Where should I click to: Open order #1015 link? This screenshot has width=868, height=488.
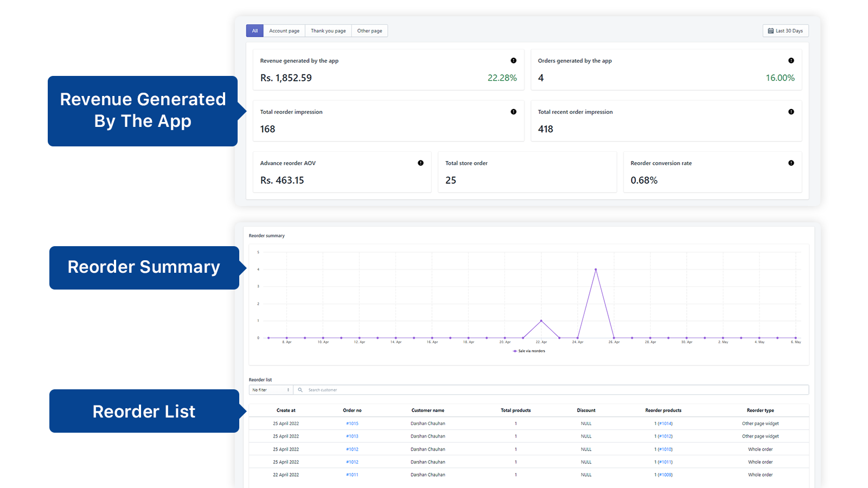[352, 423]
